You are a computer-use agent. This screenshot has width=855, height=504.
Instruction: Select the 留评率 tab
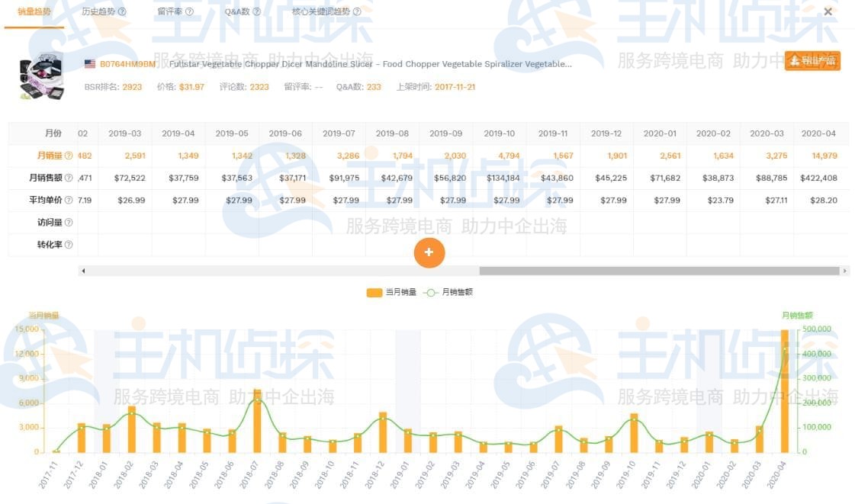(x=171, y=11)
